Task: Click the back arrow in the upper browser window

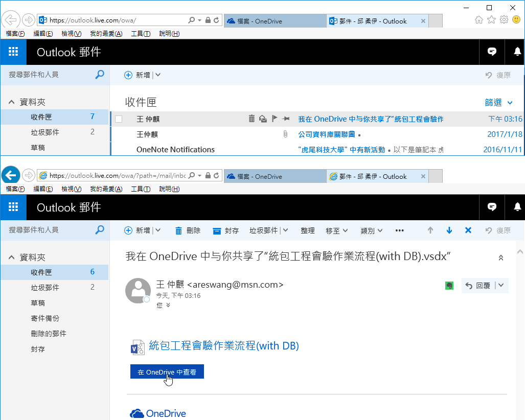Action: tap(11, 20)
